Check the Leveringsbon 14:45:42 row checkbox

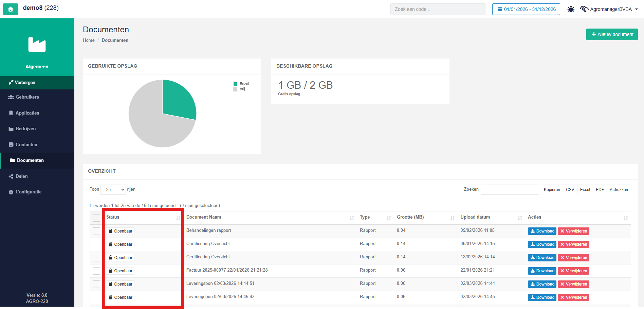(96, 297)
